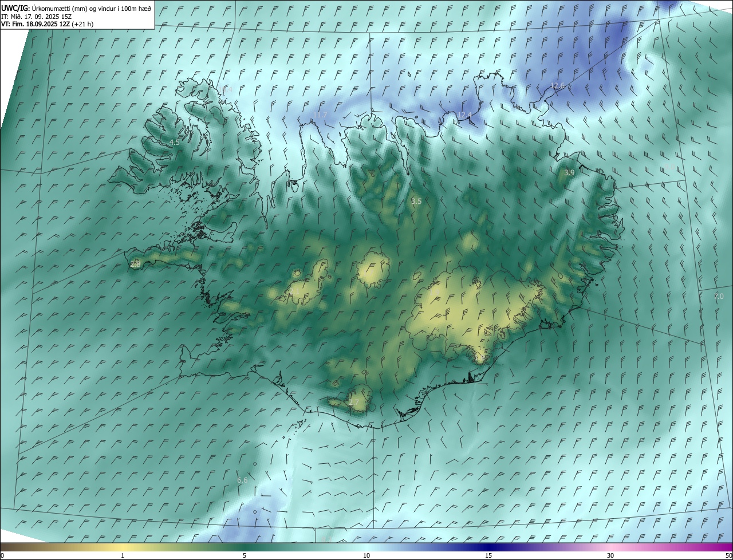Click the init time 'IT: Mið. 17. 09. 2025 15Z'
Image resolution: width=733 pixels, height=560 pixels.
coord(36,17)
